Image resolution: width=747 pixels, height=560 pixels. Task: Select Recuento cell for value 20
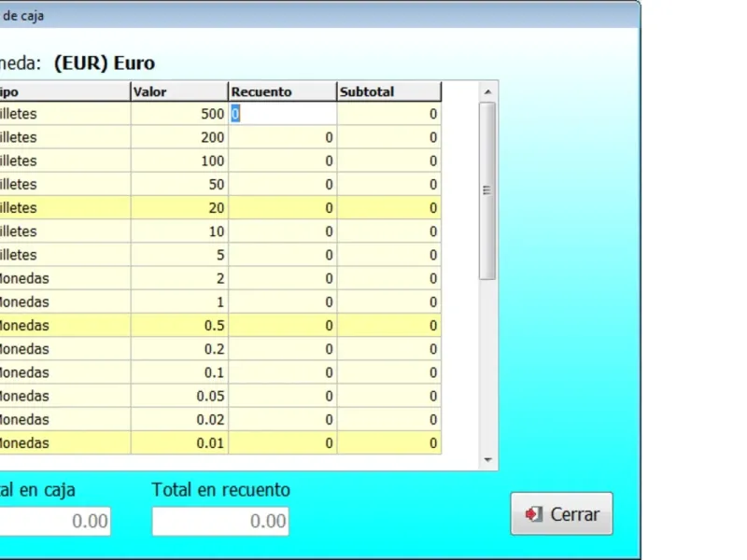pyautogui.click(x=283, y=207)
